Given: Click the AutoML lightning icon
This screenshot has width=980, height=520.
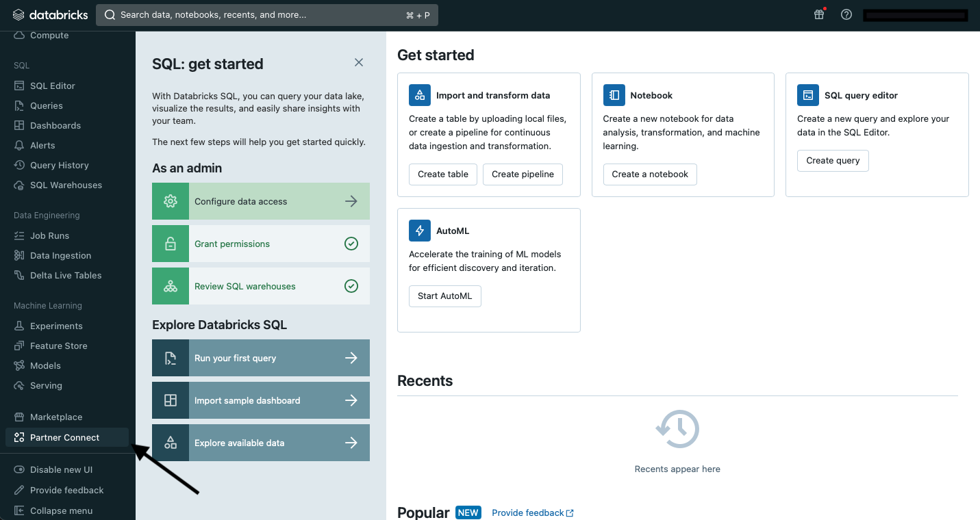Looking at the screenshot, I should pos(420,231).
